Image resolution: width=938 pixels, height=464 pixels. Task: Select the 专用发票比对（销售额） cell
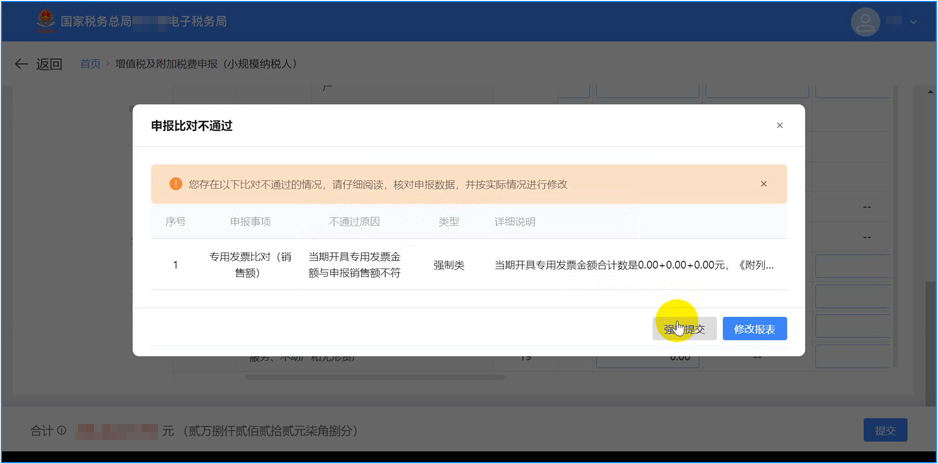(247, 265)
